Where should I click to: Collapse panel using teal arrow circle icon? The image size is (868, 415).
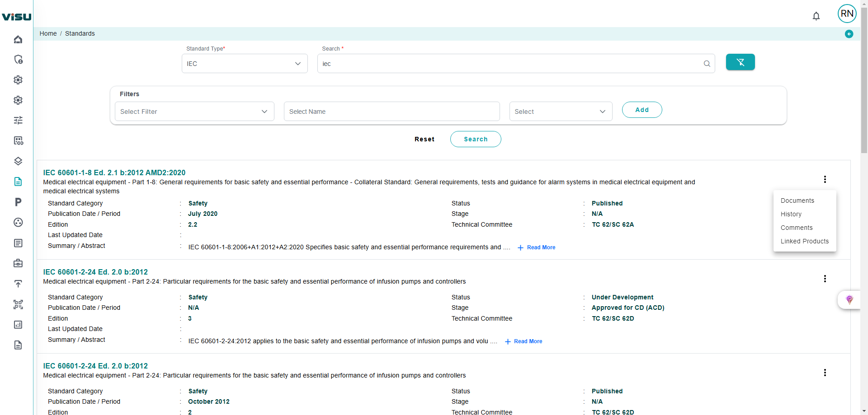849,34
